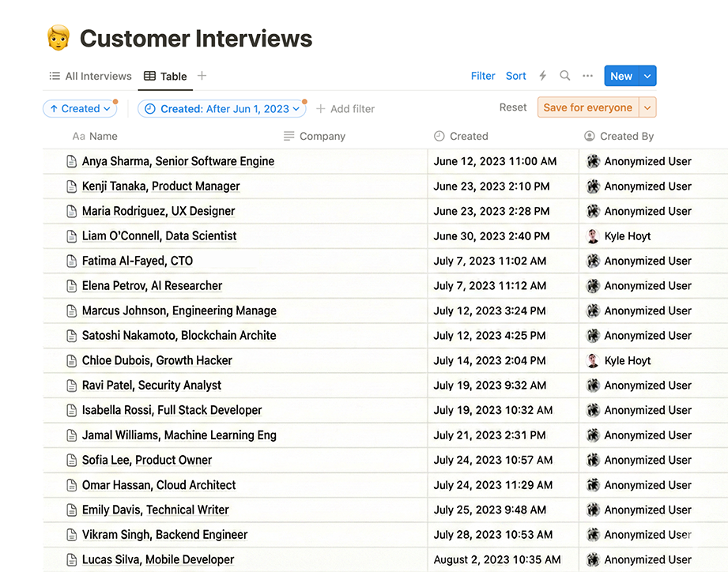This screenshot has height=572, width=728.
Task: Click page icon next to Fatima Al-Fayed
Action: [72, 262]
